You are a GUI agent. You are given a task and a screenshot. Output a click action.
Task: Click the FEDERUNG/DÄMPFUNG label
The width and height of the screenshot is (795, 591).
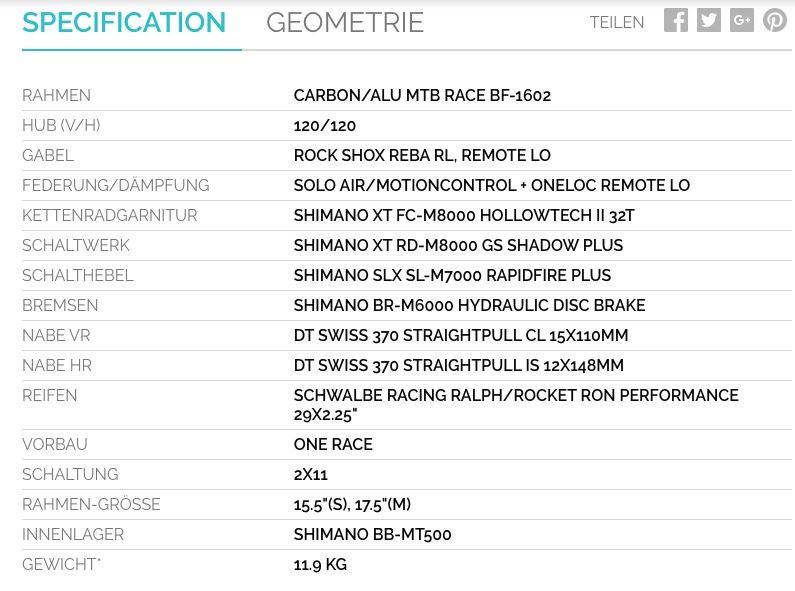115,186
